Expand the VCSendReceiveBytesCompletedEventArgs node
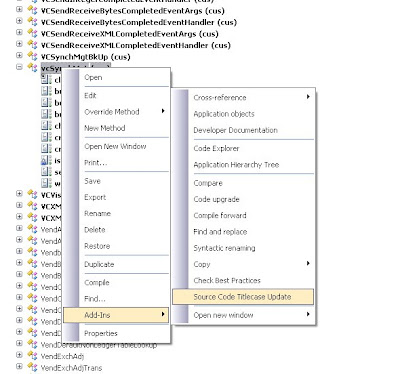Viewport: 400px width, 374px height. tap(19, 9)
